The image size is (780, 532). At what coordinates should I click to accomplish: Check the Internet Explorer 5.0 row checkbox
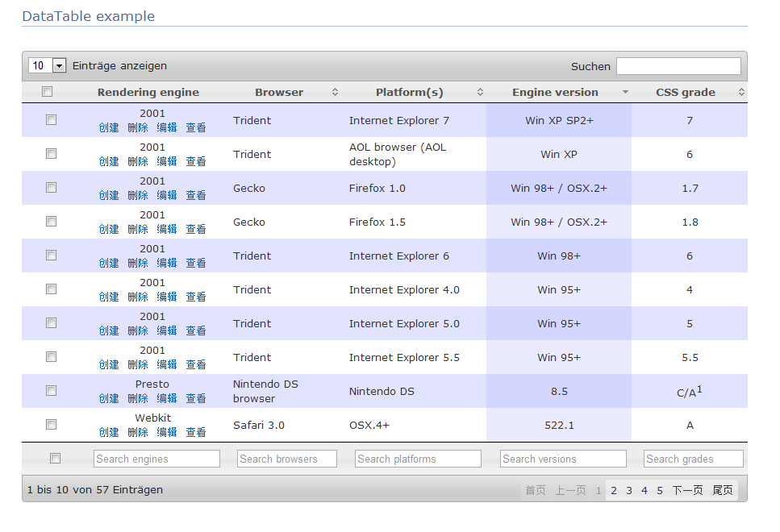(52, 323)
